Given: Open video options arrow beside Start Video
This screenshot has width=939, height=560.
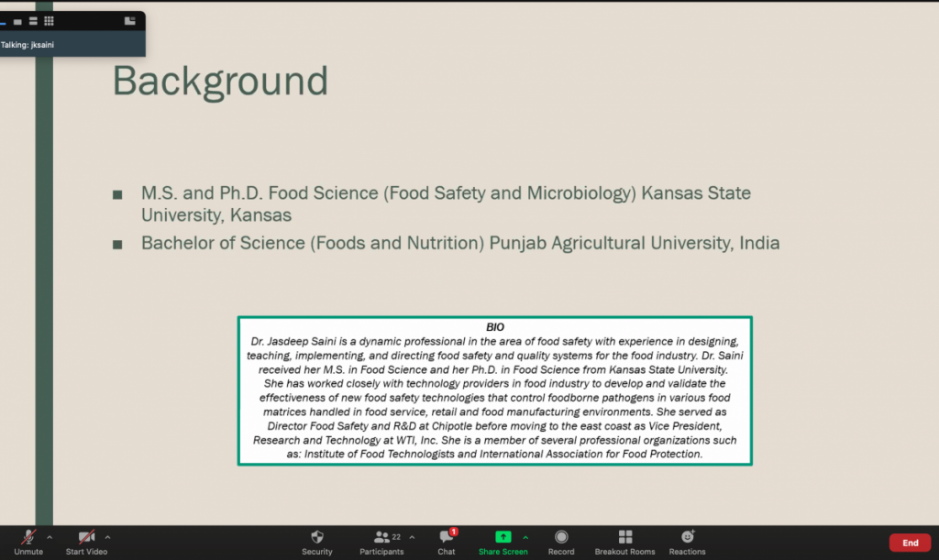Looking at the screenshot, I should point(108,537).
